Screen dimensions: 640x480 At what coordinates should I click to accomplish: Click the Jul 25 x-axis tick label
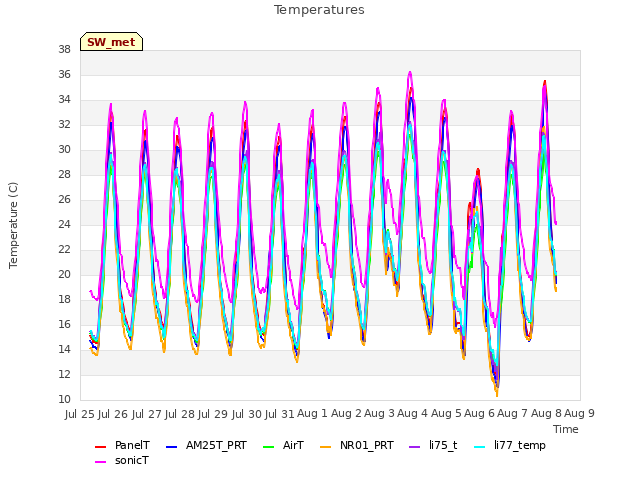(x=80, y=414)
